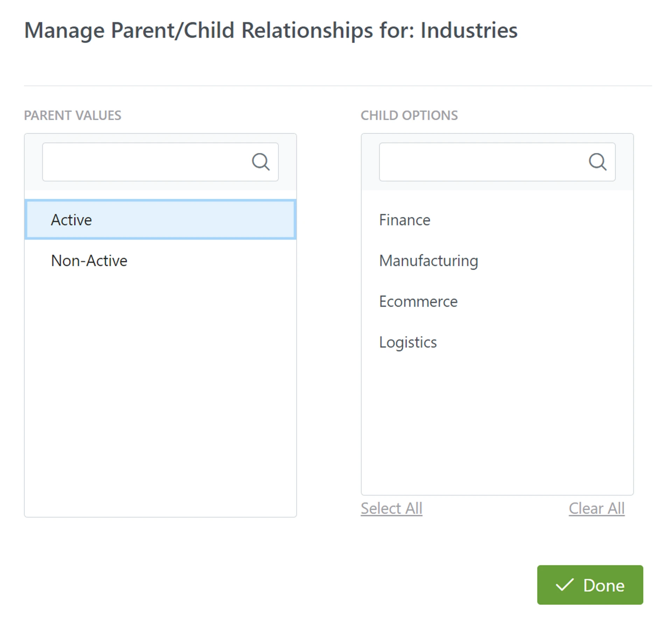Click the PARENT VALUES column heading

pos(72,115)
